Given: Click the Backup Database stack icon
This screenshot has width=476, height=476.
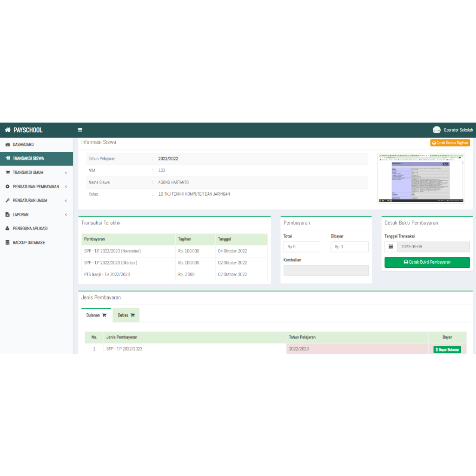Looking at the screenshot, I should coord(7,242).
